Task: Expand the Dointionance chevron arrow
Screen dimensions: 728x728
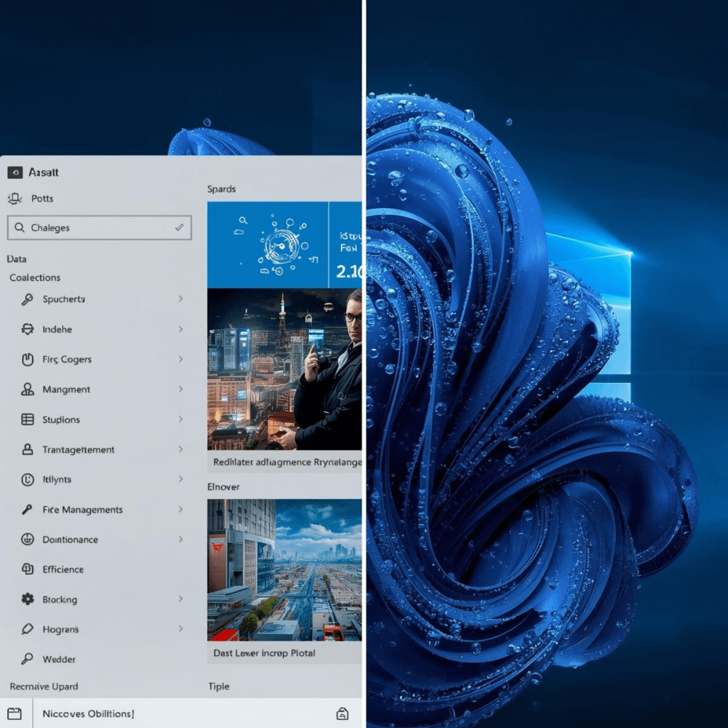Action: pos(181,539)
